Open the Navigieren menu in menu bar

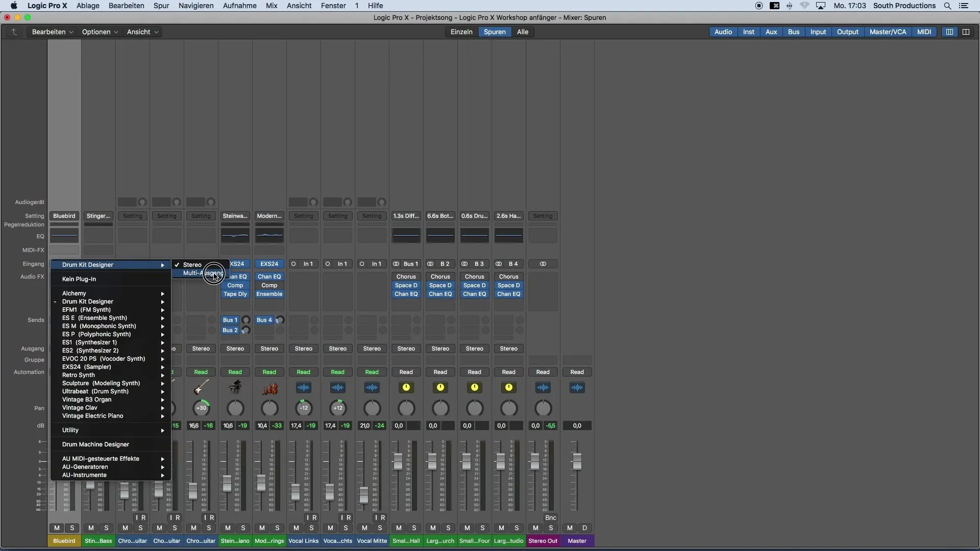pyautogui.click(x=196, y=6)
